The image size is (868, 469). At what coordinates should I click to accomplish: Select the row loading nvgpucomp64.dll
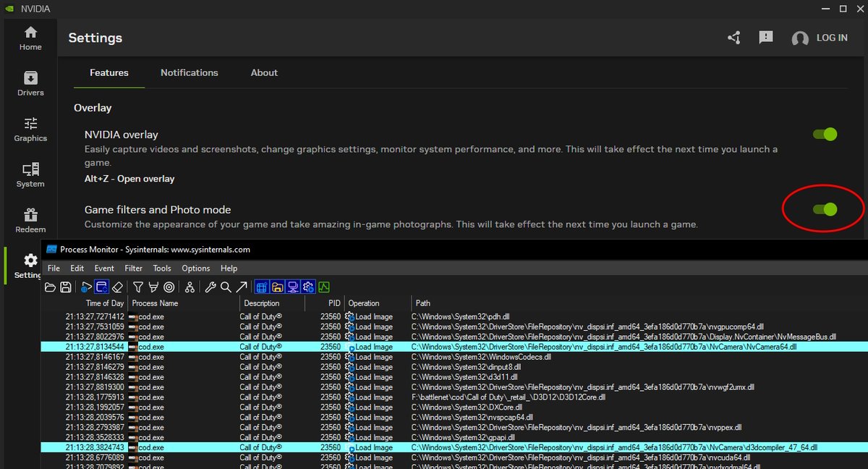click(454, 326)
